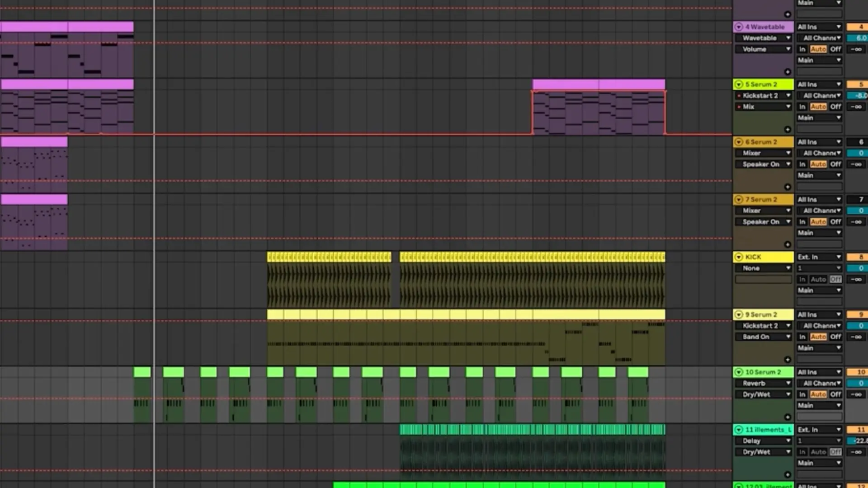Screen dimensions: 868x488
Task: Select the KICK track header name
Action: 753,257
